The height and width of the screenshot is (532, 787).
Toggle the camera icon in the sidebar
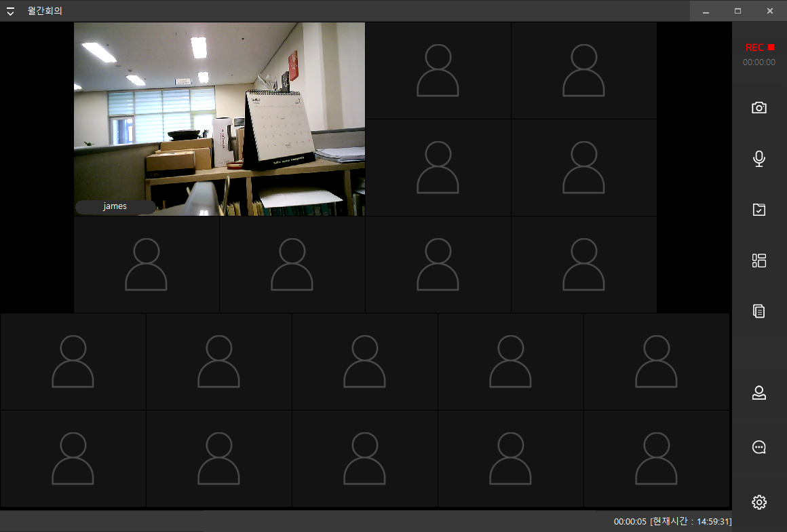(759, 107)
